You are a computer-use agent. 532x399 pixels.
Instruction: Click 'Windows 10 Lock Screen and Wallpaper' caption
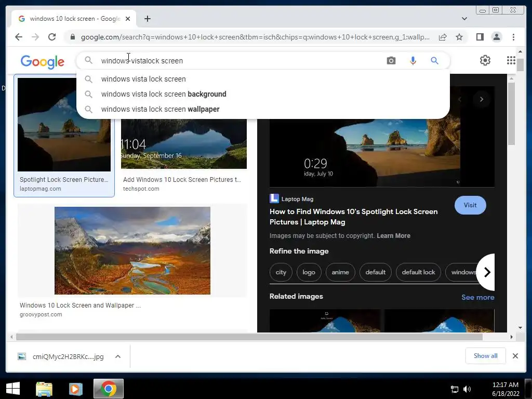[80, 305]
